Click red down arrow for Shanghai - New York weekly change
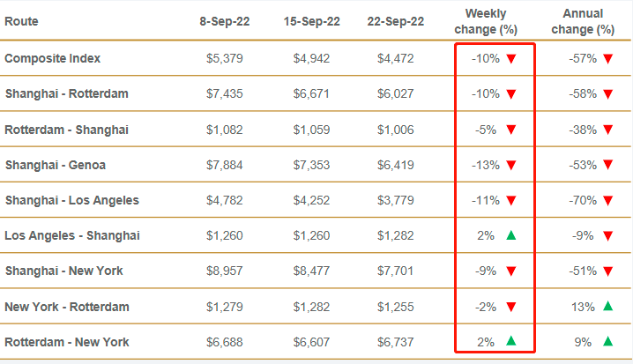Screen dimensions: 633x364 click(x=510, y=271)
